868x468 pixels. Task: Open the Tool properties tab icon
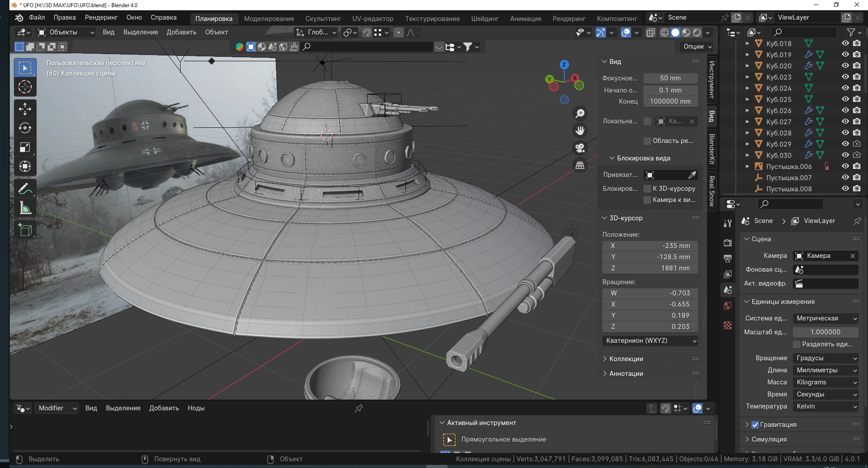tap(728, 223)
